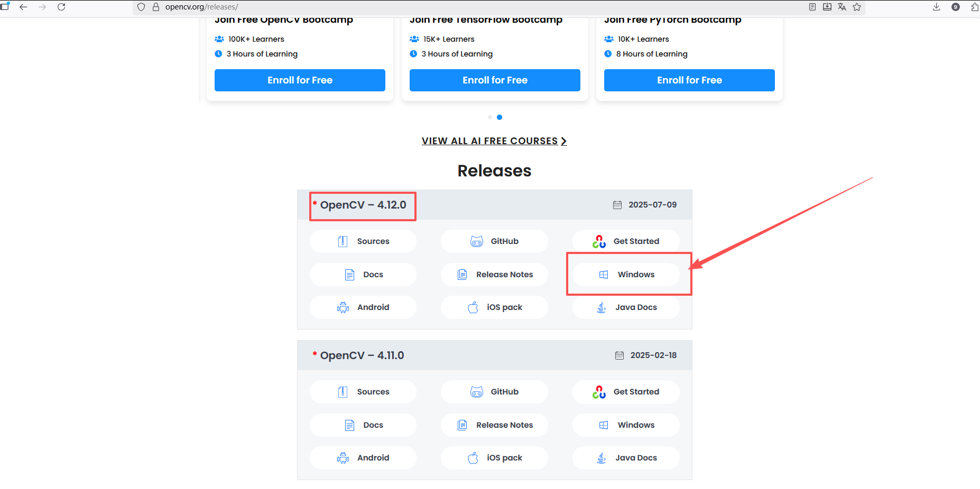Open Get Started for OpenCV 4.12.0
The width and height of the screenshot is (980, 489).
pyautogui.click(x=626, y=241)
